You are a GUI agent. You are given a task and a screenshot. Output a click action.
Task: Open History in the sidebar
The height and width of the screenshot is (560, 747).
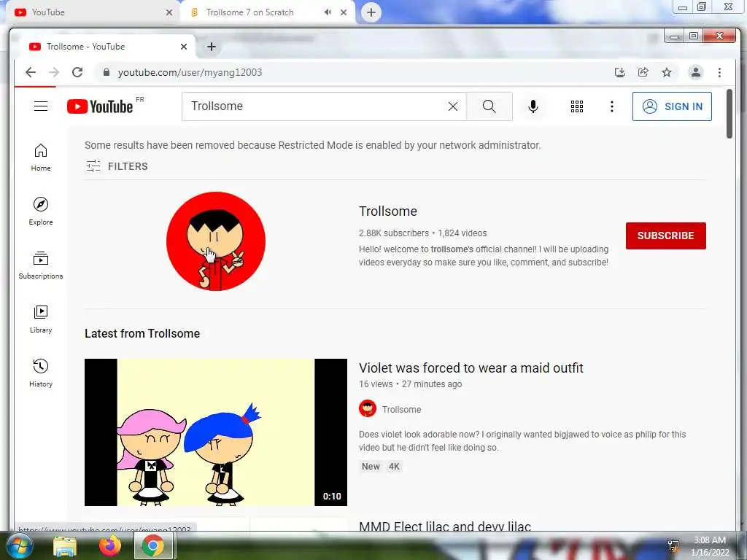coord(41,373)
